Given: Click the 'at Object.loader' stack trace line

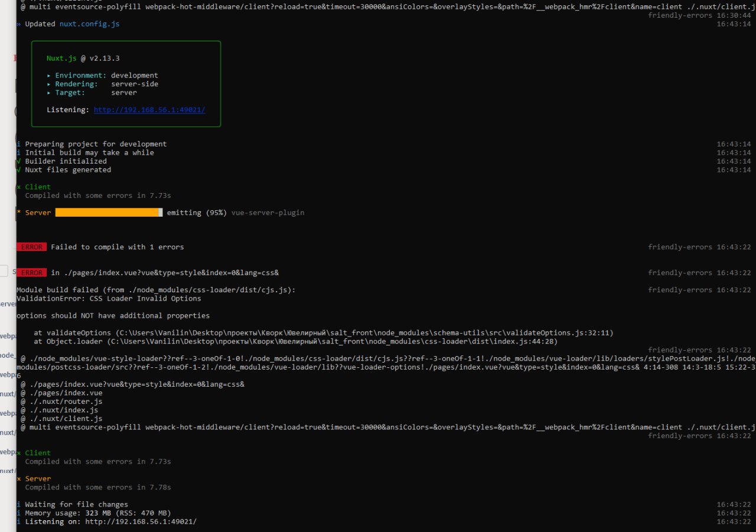Looking at the screenshot, I should point(295,341).
